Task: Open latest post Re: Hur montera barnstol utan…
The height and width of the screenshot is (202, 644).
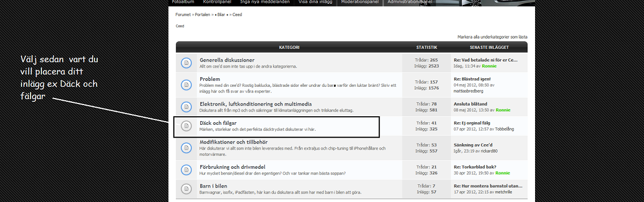Action: click(x=488, y=186)
